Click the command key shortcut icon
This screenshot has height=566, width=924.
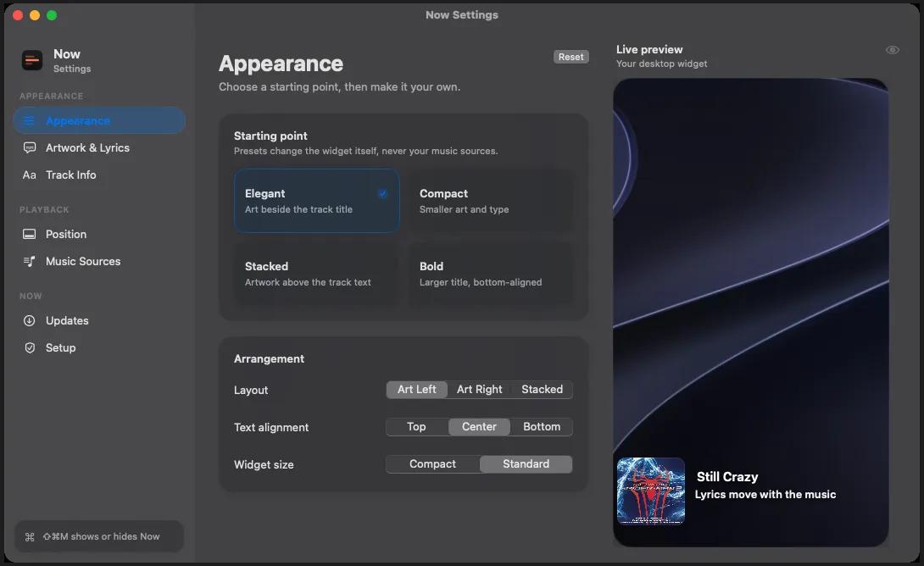(30, 536)
